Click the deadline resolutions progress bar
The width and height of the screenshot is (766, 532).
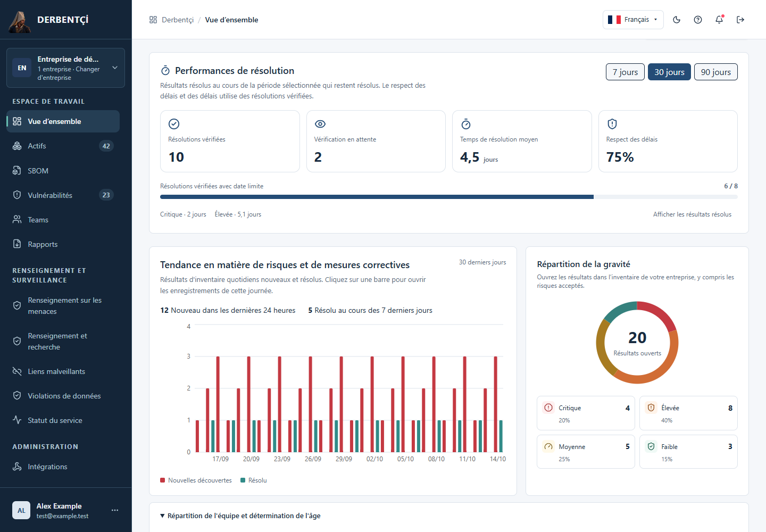(x=449, y=197)
